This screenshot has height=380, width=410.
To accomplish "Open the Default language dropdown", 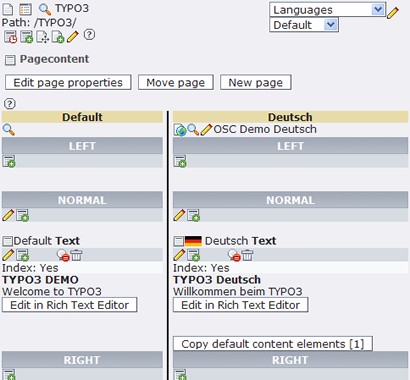I will point(304,25).
